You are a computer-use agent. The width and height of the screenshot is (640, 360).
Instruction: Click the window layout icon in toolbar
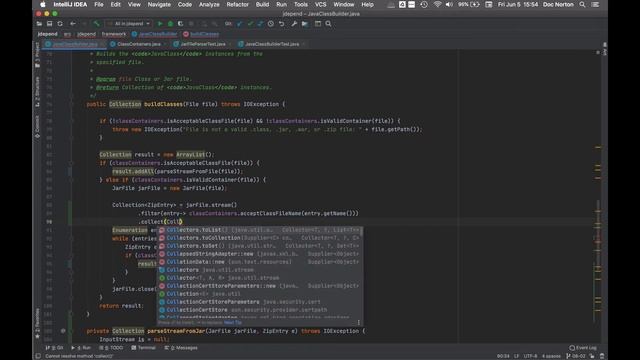[x=318, y=24]
